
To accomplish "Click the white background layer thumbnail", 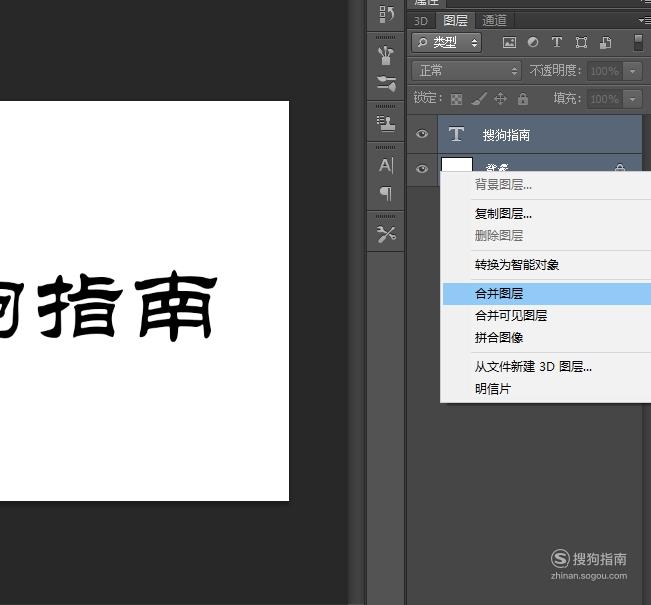I will click(x=457, y=164).
